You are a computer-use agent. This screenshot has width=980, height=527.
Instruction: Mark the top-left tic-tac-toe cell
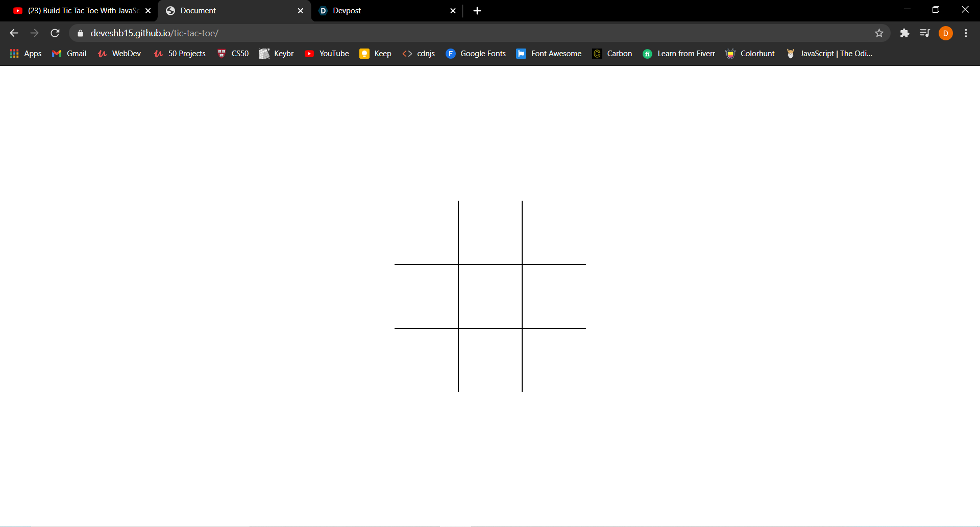tap(426, 232)
